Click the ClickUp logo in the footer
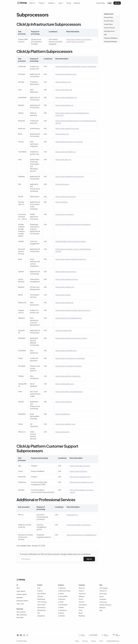The width and height of the screenshot is (138, 644). tap(21, 579)
